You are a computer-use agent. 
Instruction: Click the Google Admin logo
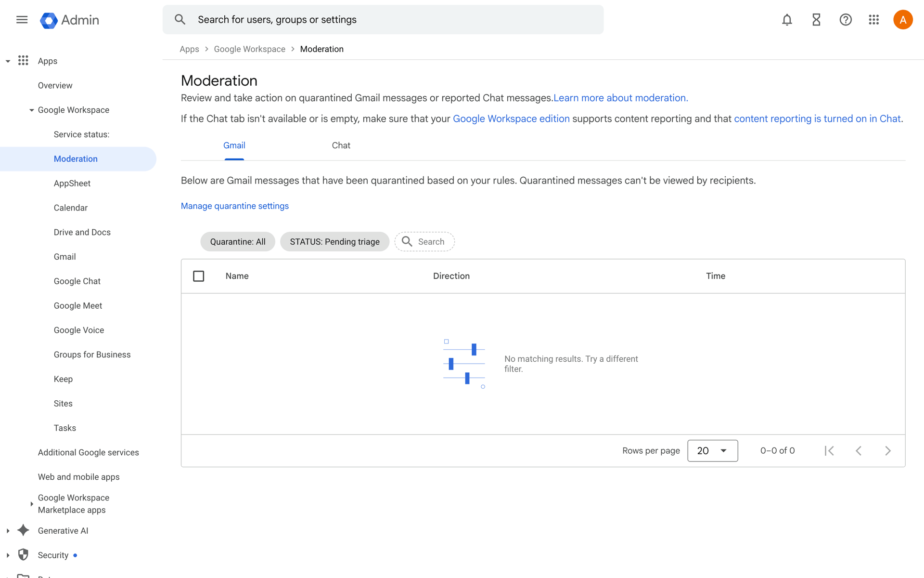[x=69, y=20]
